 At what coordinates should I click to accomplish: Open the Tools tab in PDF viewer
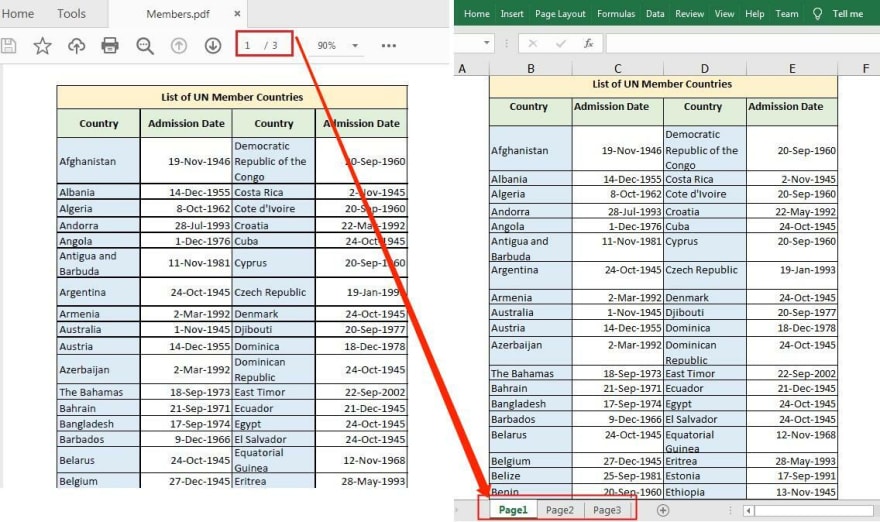(x=71, y=13)
